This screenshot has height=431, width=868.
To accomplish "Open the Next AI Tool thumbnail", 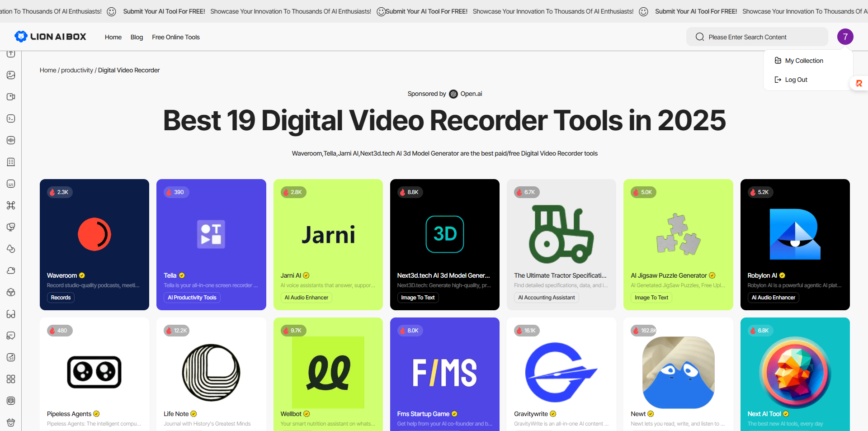I will coord(795,373).
